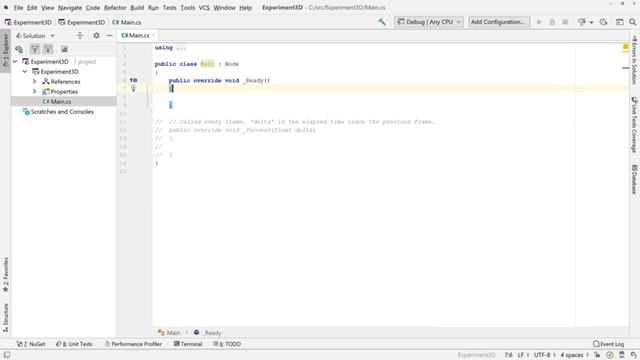Toggle the Structure tool window side tab
This screenshot has width=640, height=360.
tap(5, 317)
